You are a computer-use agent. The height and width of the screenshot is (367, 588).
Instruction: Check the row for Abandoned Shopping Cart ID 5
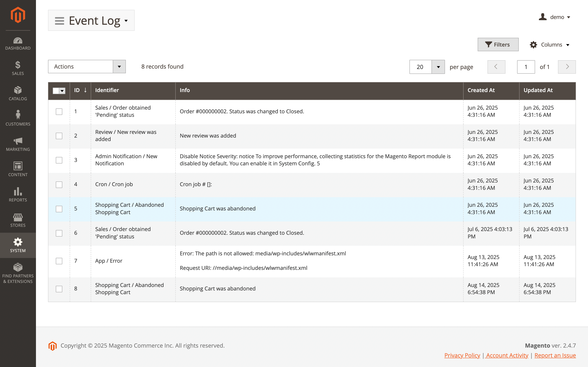[59, 209]
